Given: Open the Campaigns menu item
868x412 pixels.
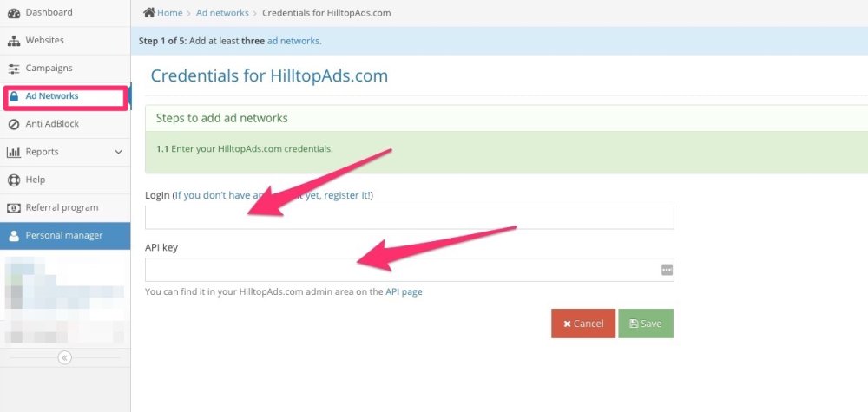Looking at the screenshot, I should point(65,69).
